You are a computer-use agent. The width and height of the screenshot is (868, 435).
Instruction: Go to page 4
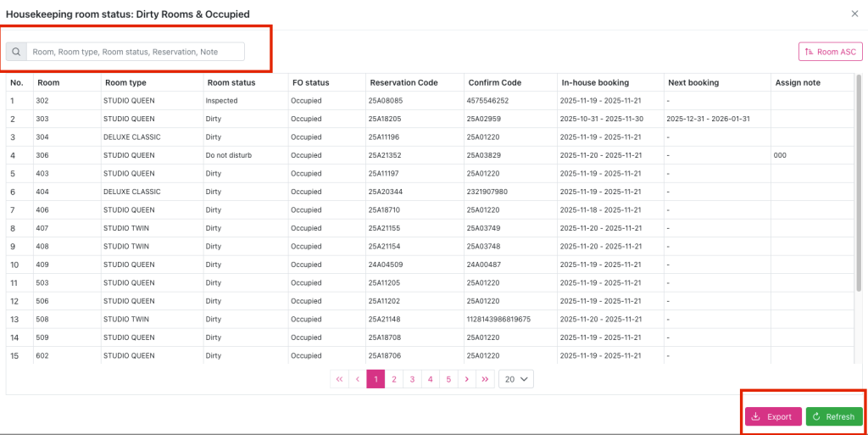click(431, 379)
